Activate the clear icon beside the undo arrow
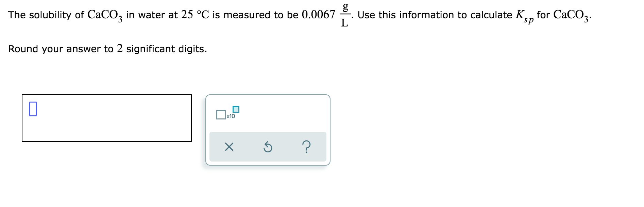This screenshot has height=207, width=644. coord(230,147)
